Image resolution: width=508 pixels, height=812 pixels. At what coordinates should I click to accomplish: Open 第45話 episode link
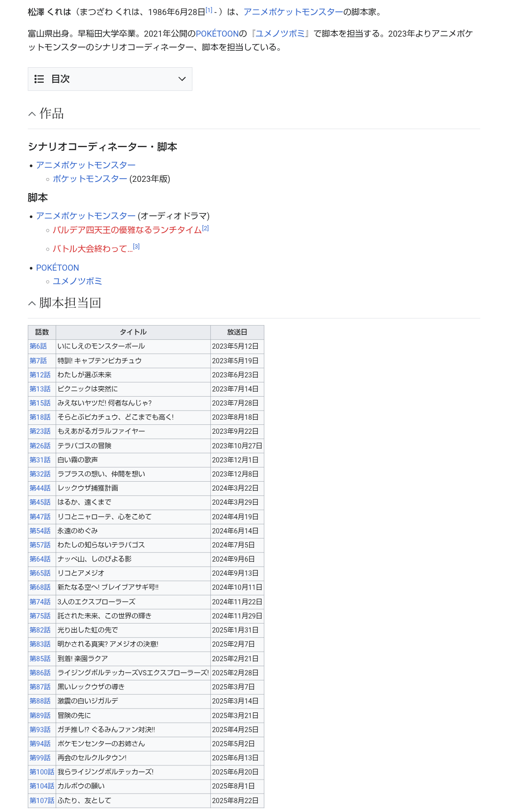coord(40,502)
